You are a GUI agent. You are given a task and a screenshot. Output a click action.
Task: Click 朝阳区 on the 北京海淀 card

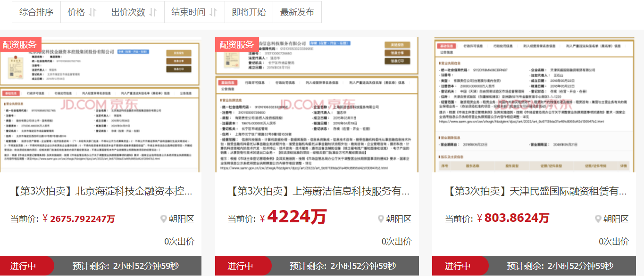pos(182,219)
